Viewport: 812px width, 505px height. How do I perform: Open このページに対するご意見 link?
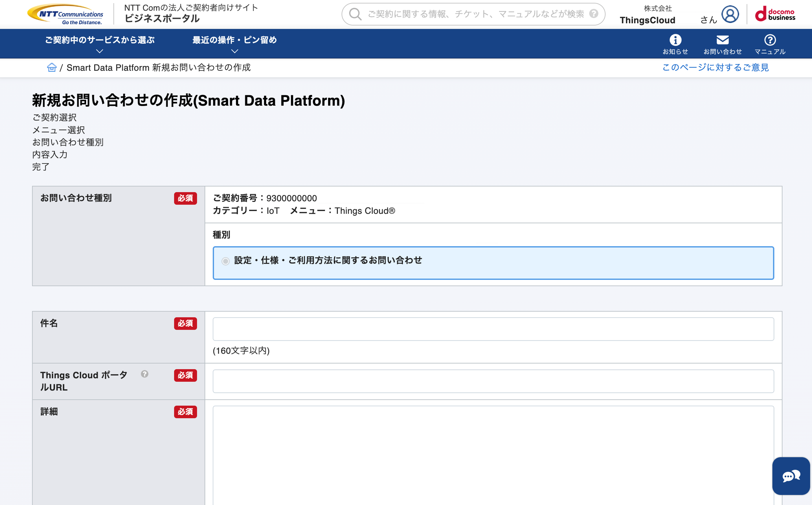(715, 68)
